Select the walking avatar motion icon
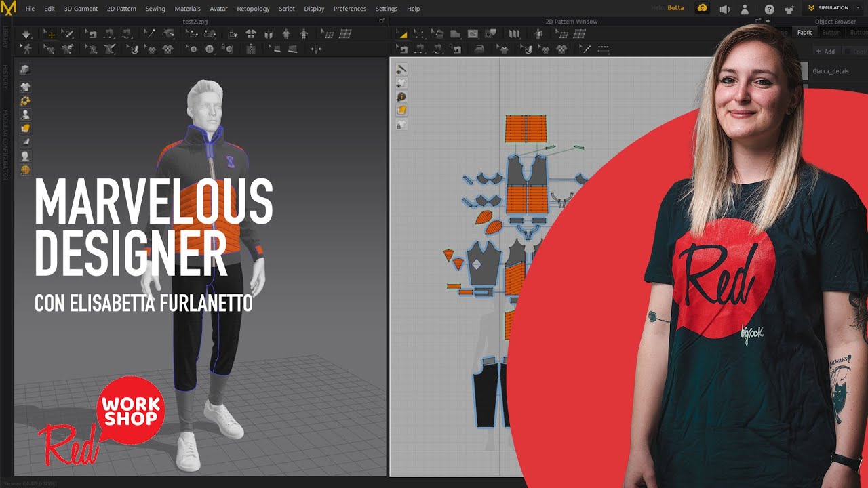The image size is (868, 488). click(x=26, y=49)
